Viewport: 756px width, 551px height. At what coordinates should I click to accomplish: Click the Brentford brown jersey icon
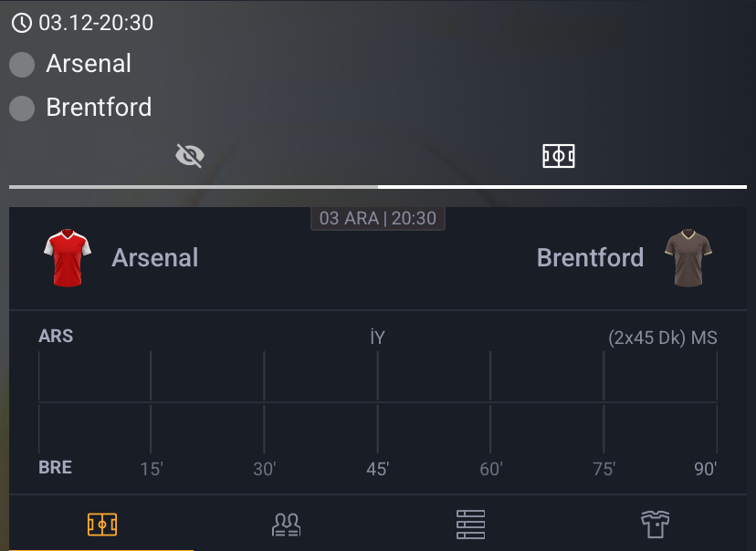690,256
